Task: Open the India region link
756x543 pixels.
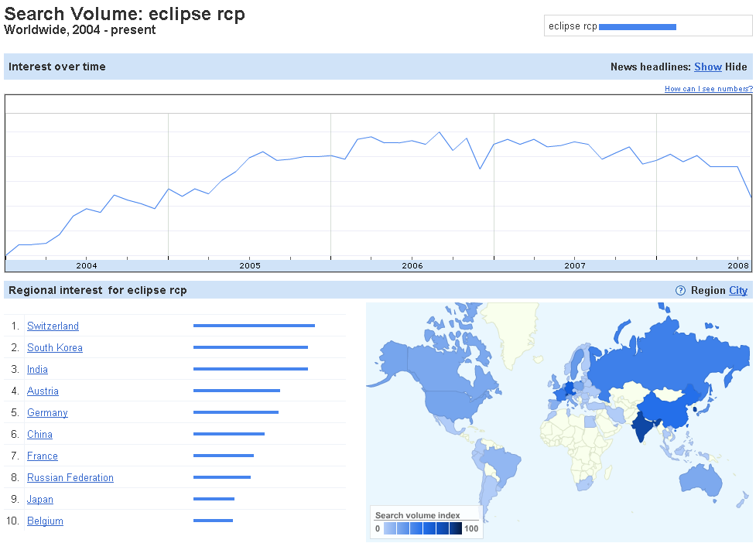Action: click(x=37, y=370)
